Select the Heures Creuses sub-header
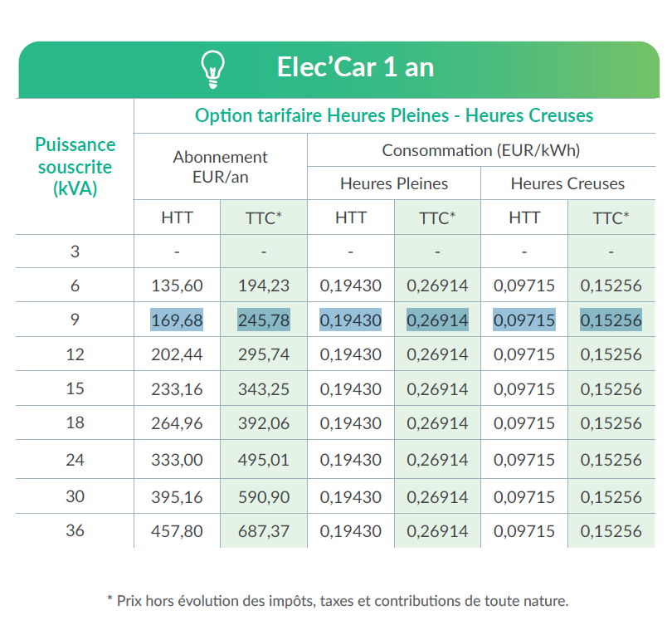This screenshot has width=672, height=625. point(567,183)
